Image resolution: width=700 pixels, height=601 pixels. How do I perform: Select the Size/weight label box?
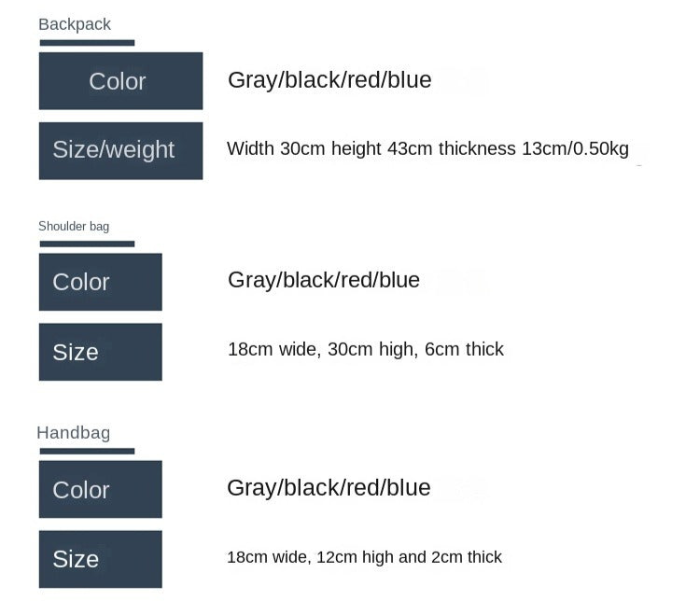tap(120, 150)
